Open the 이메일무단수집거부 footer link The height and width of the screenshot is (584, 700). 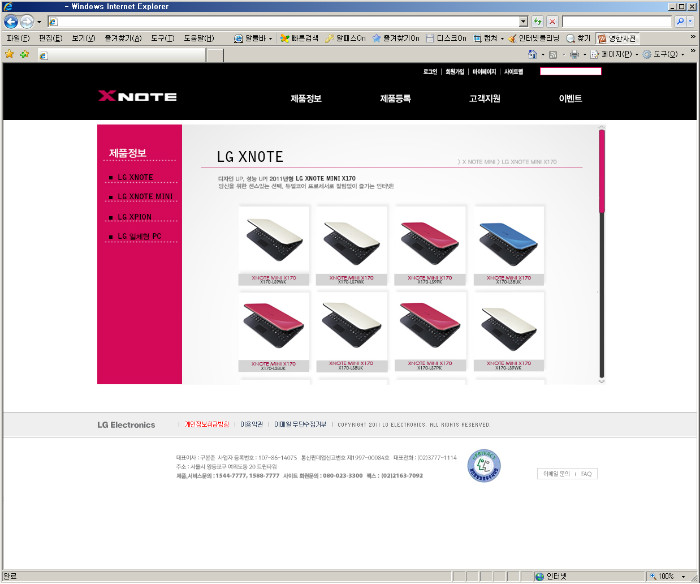300,424
